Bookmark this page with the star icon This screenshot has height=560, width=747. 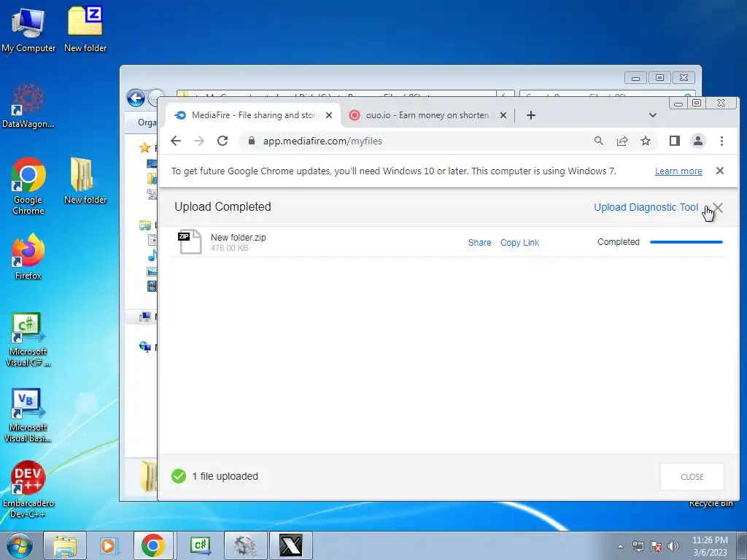646,141
